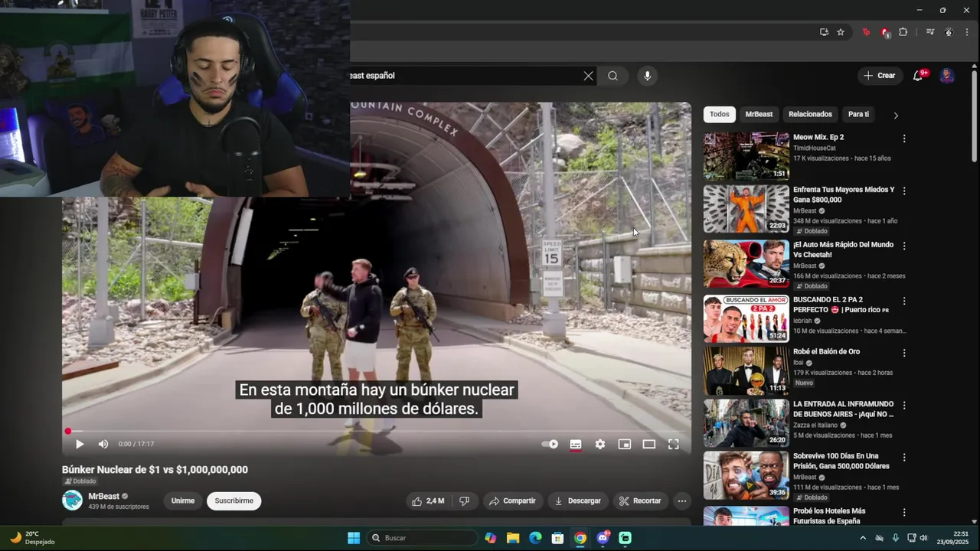Open LA ENTRADA AL INFRAMUNDO video title
This screenshot has width=980, height=551.
click(843, 409)
